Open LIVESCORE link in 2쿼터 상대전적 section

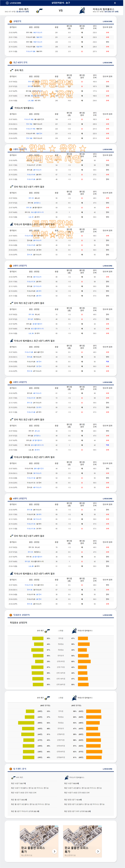107,266
